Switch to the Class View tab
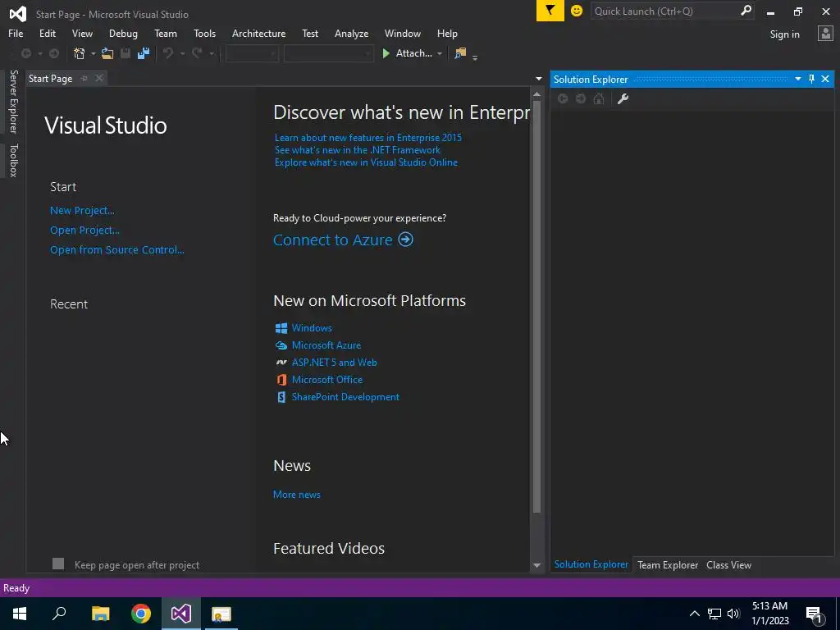840x630 pixels. [x=728, y=564]
